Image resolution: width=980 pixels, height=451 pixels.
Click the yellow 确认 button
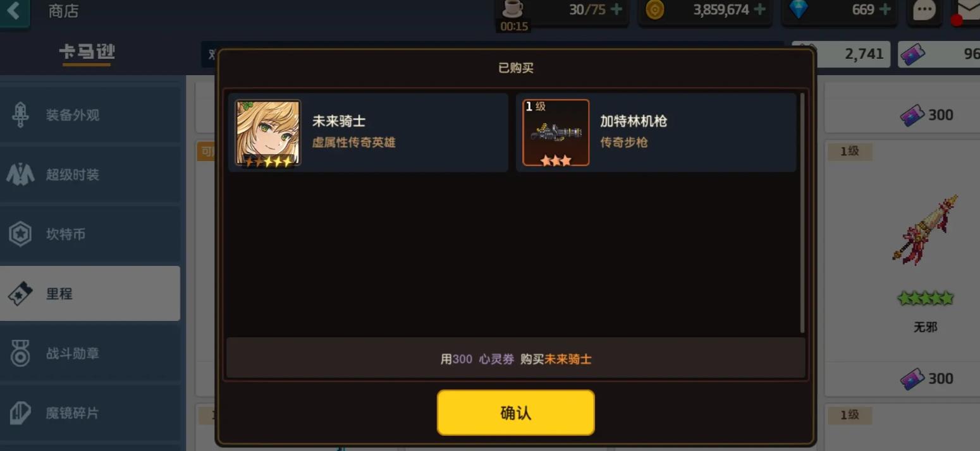click(516, 412)
